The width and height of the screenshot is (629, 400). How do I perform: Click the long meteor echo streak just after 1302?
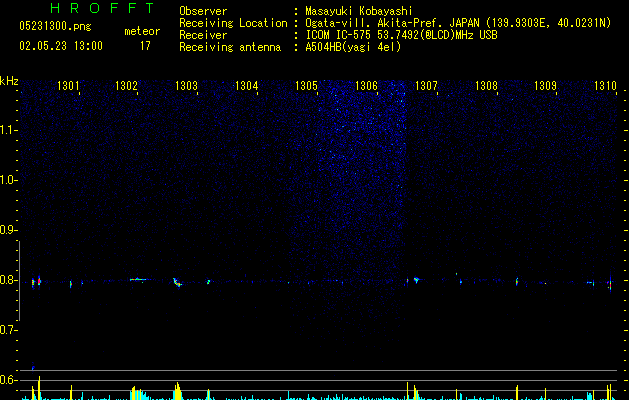[138, 279]
